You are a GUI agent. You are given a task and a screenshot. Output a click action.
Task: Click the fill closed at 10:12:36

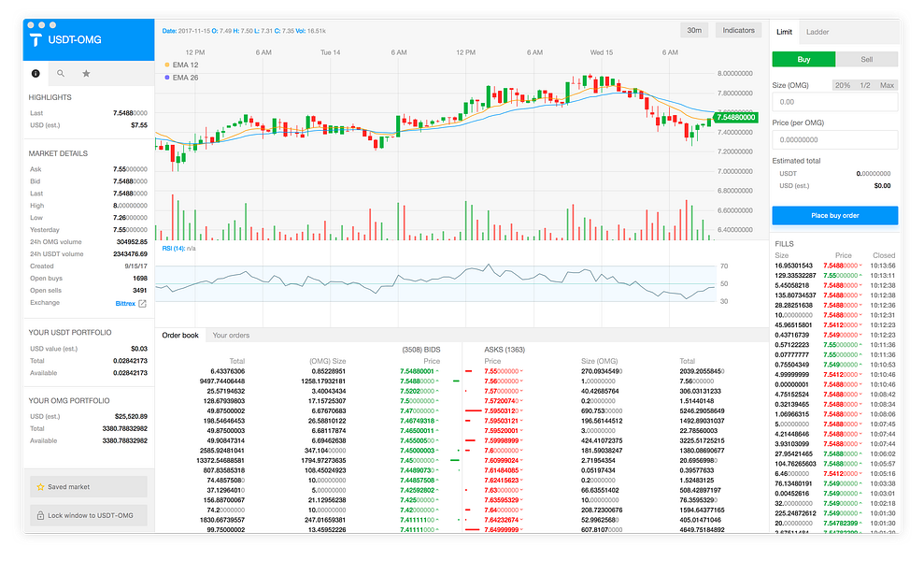click(x=883, y=306)
